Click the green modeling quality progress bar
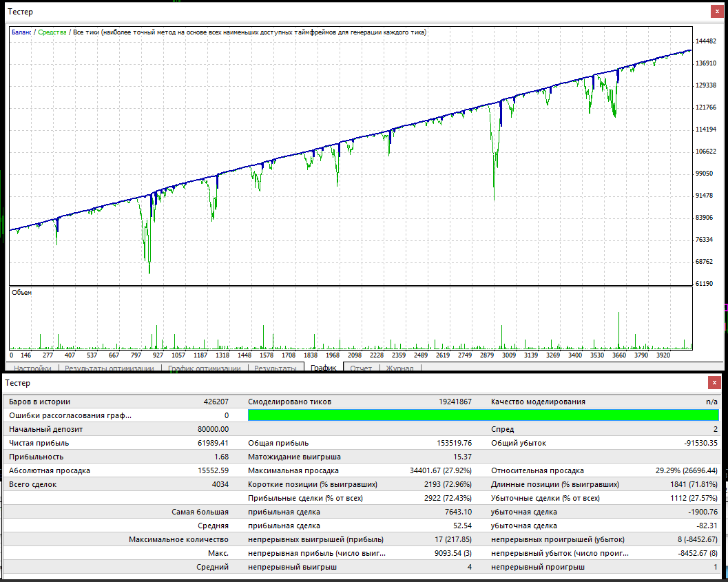Screen dimensions: 728x582 483,415
